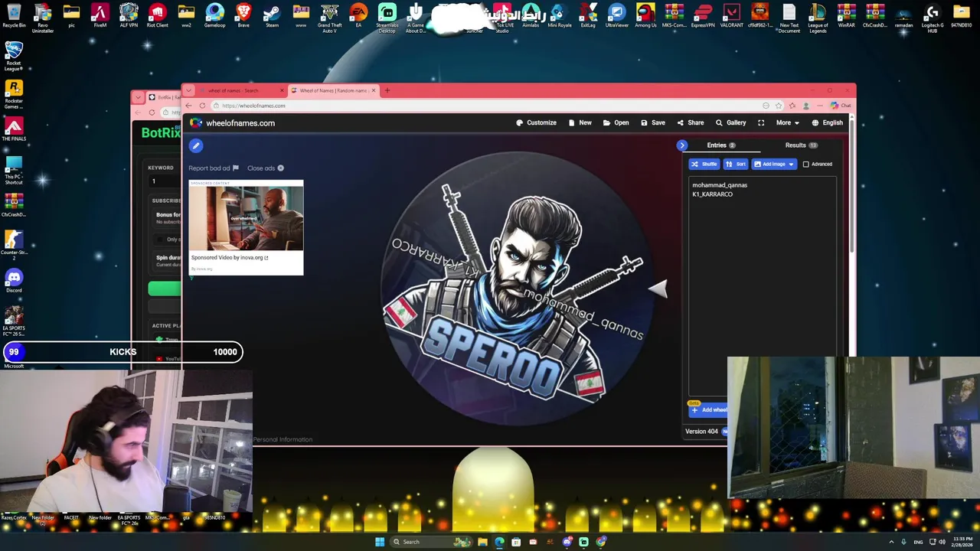This screenshot has height=551, width=980.
Task: Switch to the Results tab
Action: (801, 145)
